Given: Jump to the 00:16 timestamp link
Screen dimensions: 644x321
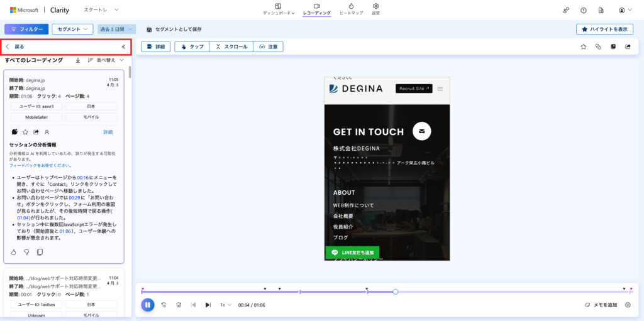Looking at the screenshot, I should [x=82, y=178].
